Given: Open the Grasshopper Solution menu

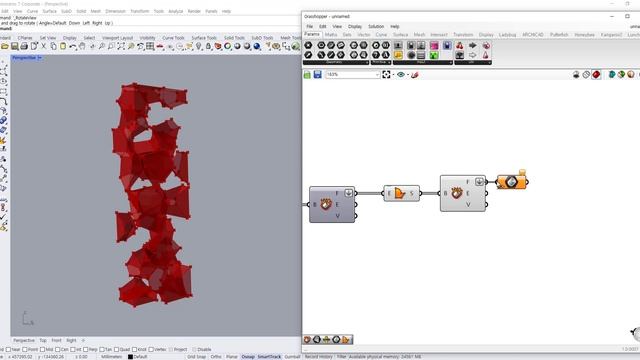Looking at the screenshot, I should [x=376, y=27].
